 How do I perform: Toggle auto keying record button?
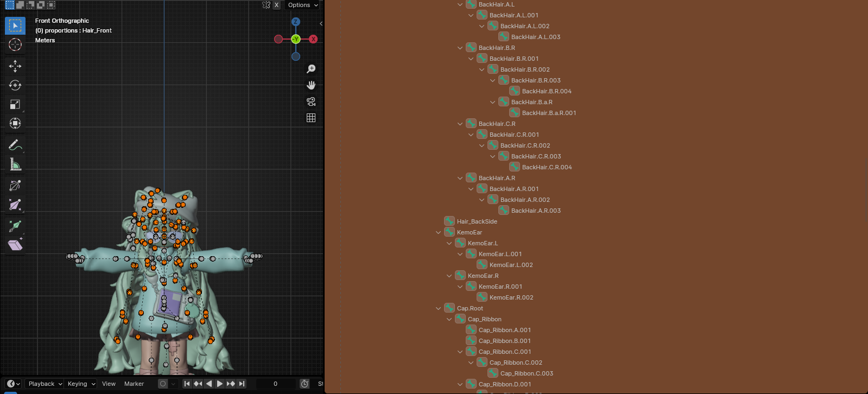[162, 384]
